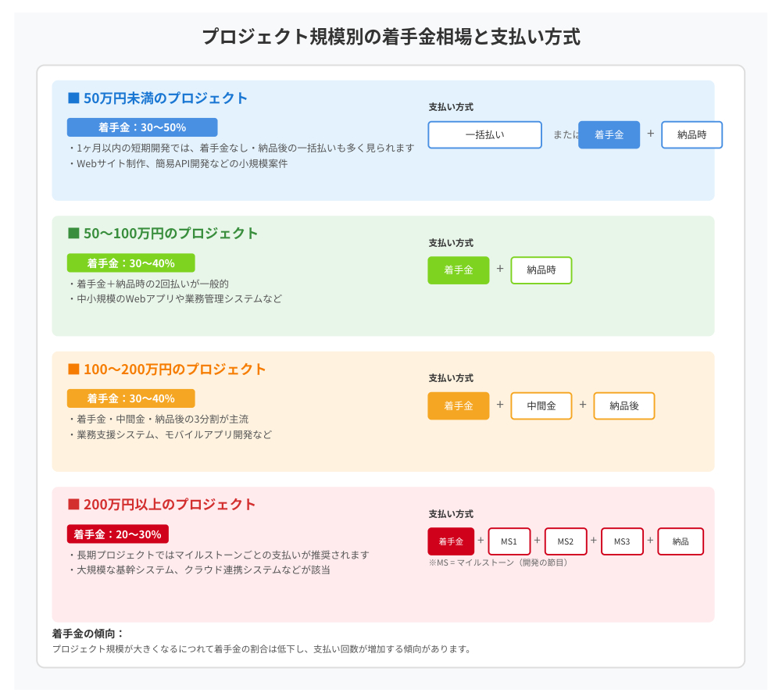Image resolution: width=779 pixels, height=700 pixels.
Task: Click the orange square beside 100〜200万円のプロジェクト
Action: (x=73, y=369)
